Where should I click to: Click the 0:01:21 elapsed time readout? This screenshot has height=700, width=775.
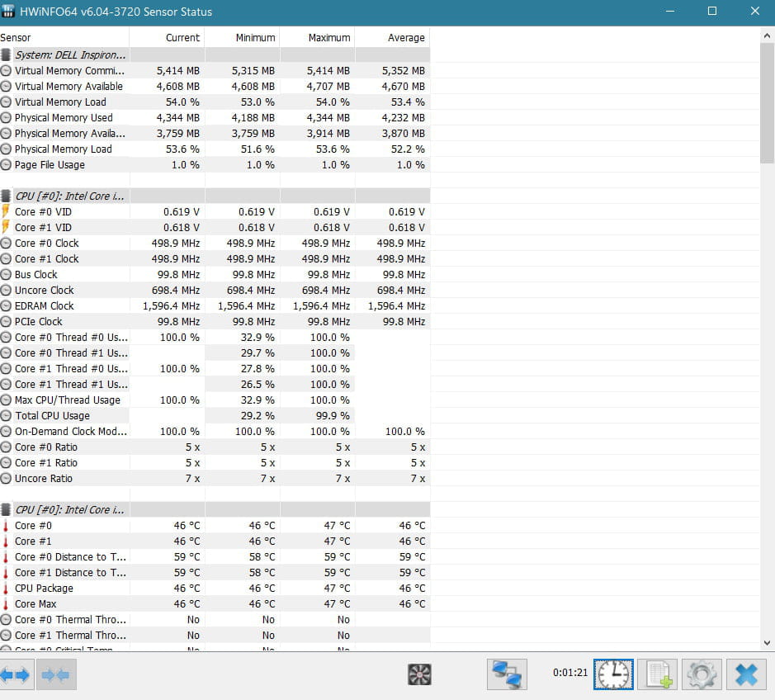(x=570, y=673)
